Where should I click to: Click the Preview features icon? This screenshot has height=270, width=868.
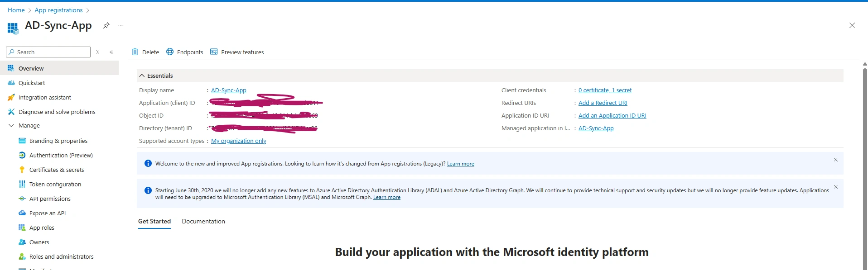click(x=214, y=52)
